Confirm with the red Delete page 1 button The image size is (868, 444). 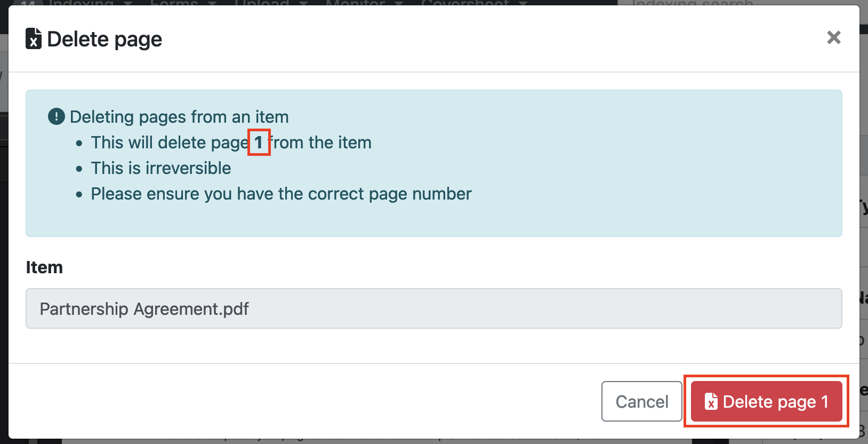point(766,401)
